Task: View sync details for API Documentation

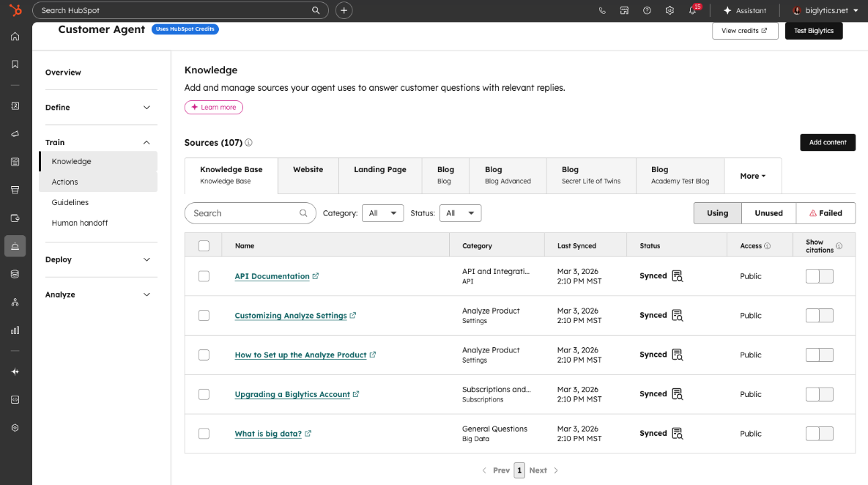Action: click(677, 275)
